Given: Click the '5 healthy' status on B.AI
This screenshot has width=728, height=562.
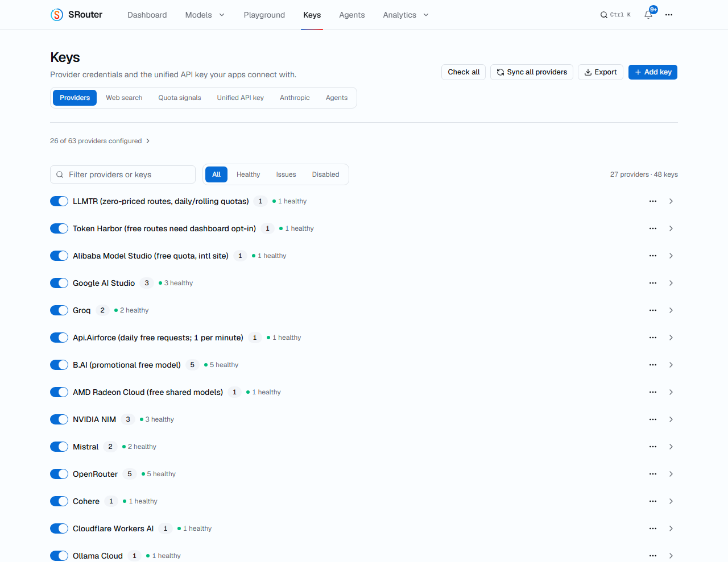Looking at the screenshot, I should 221,365.
